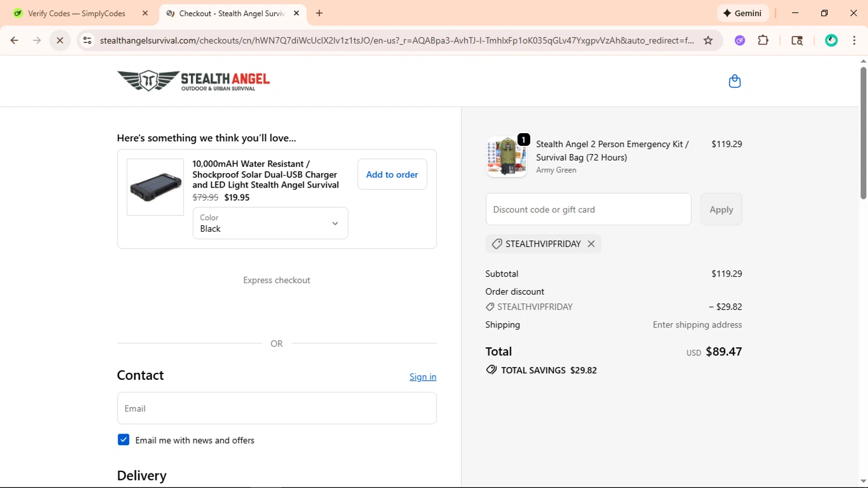This screenshot has width=868, height=488.
Task: Click the total $89.47 amount
Action: (724, 351)
